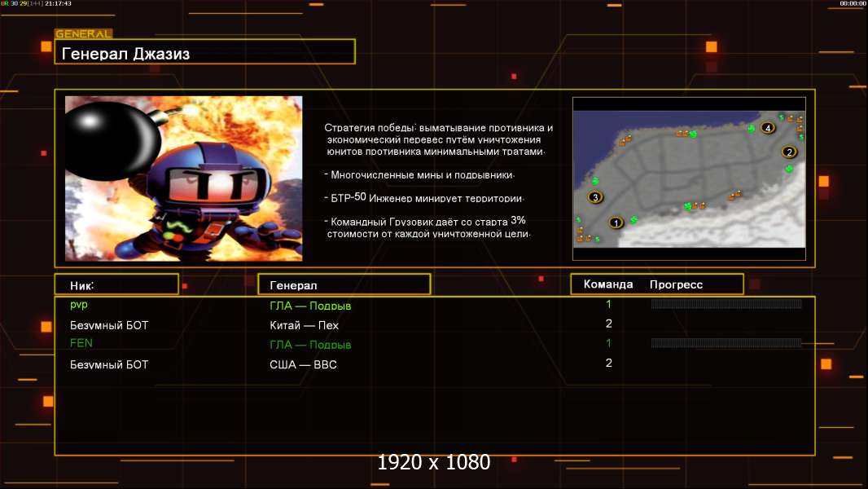Image resolution: width=868 pixels, height=489 pixels.
Task: Select player name 'pvp'
Action: [x=79, y=305]
